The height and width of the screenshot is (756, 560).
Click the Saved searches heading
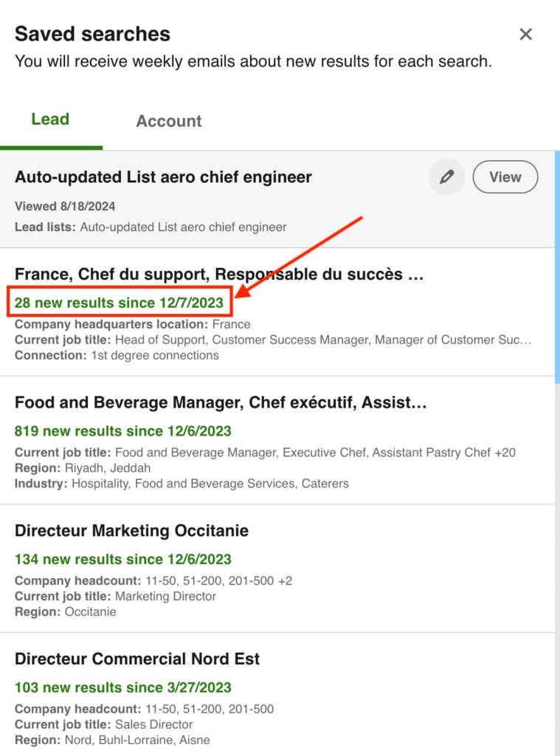click(92, 34)
